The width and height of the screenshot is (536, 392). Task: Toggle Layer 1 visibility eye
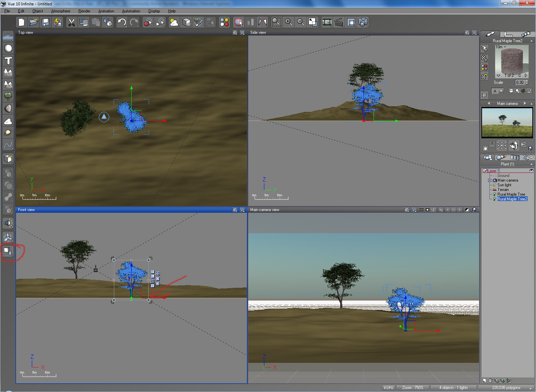[x=531, y=171]
